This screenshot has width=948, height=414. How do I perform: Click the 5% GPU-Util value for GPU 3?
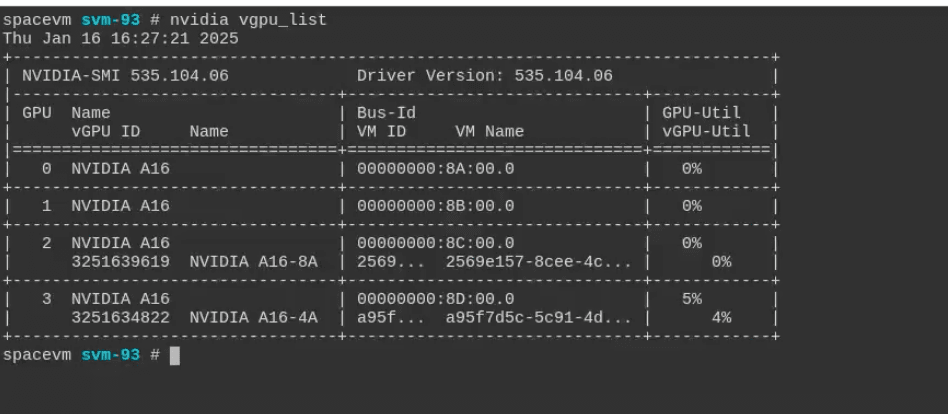coord(691,299)
